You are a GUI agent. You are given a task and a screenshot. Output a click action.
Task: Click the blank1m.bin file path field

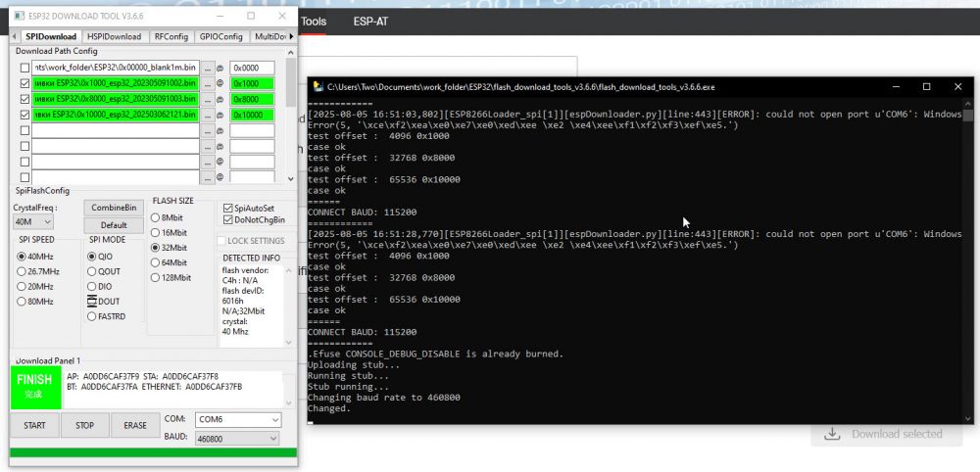pos(116,68)
